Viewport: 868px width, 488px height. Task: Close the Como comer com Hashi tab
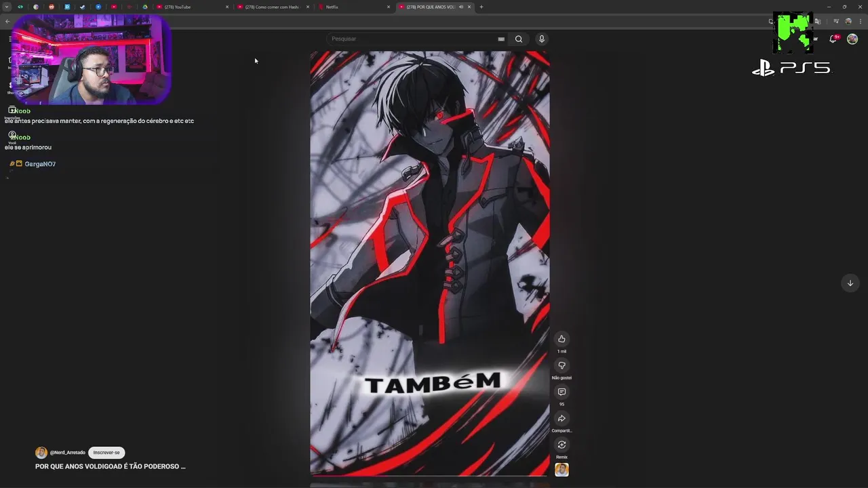(308, 7)
